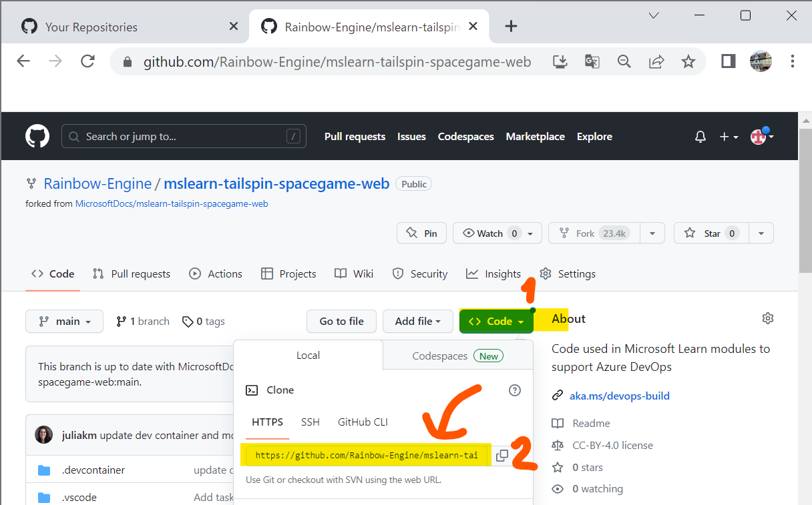Click the translate page icon

592,61
